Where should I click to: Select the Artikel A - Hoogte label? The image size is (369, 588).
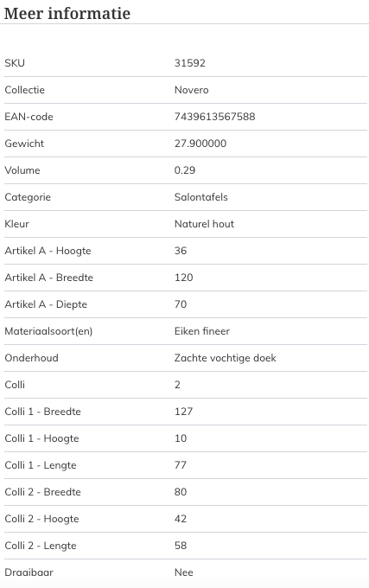tap(48, 251)
